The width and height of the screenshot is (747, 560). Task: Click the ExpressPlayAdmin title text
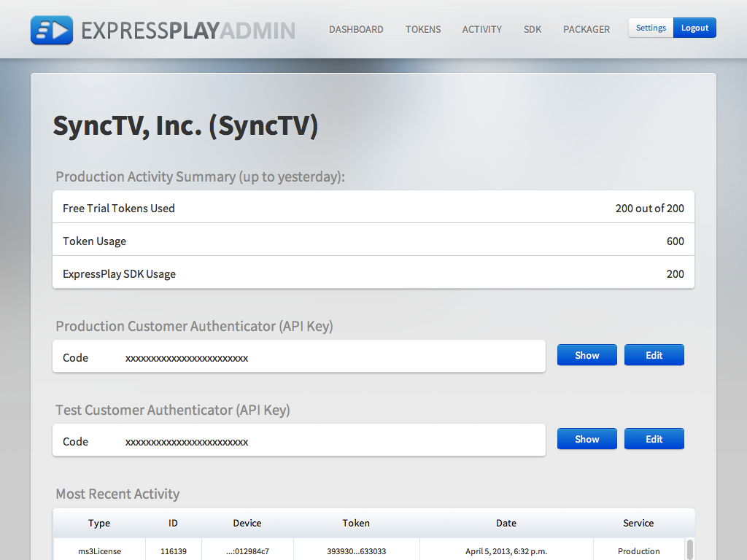(188, 30)
